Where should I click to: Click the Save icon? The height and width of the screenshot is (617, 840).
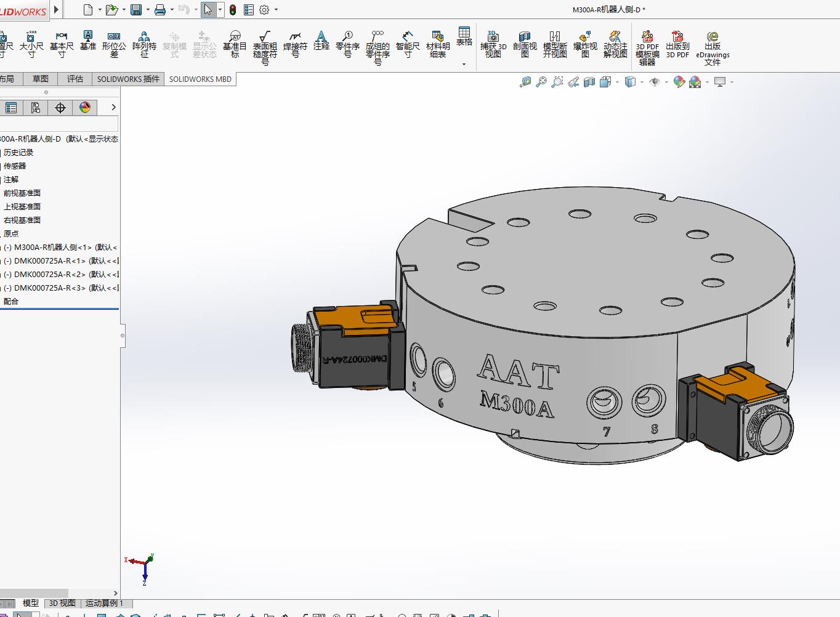[136, 9]
